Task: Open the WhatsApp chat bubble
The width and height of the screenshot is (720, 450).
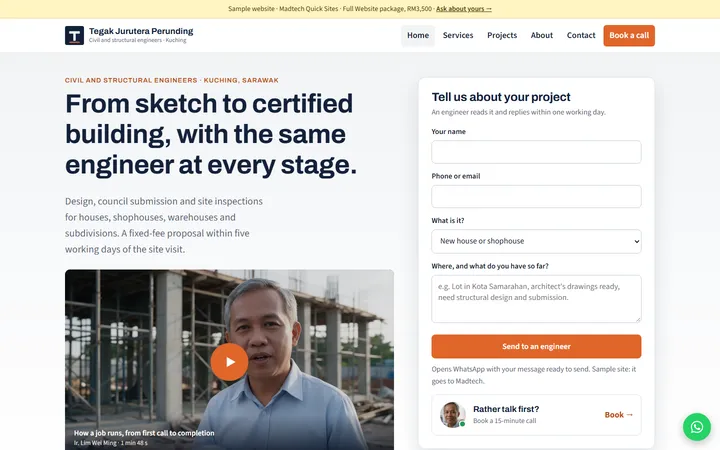Action: [697, 427]
